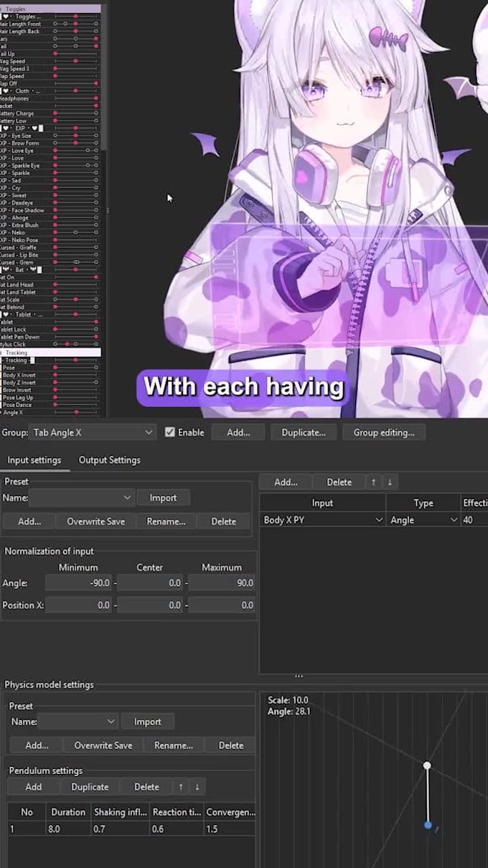
Task: Click the Headphones parameter slider
Action: click(x=75, y=98)
